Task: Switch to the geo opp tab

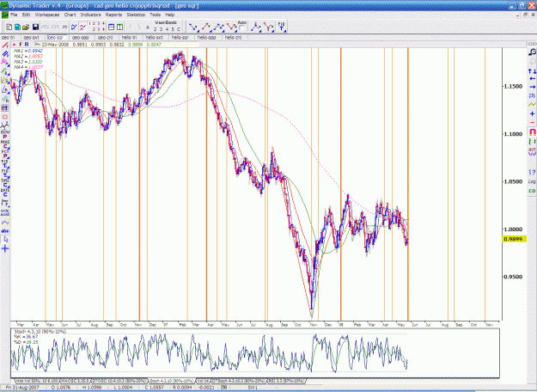Action: [81, 37]
